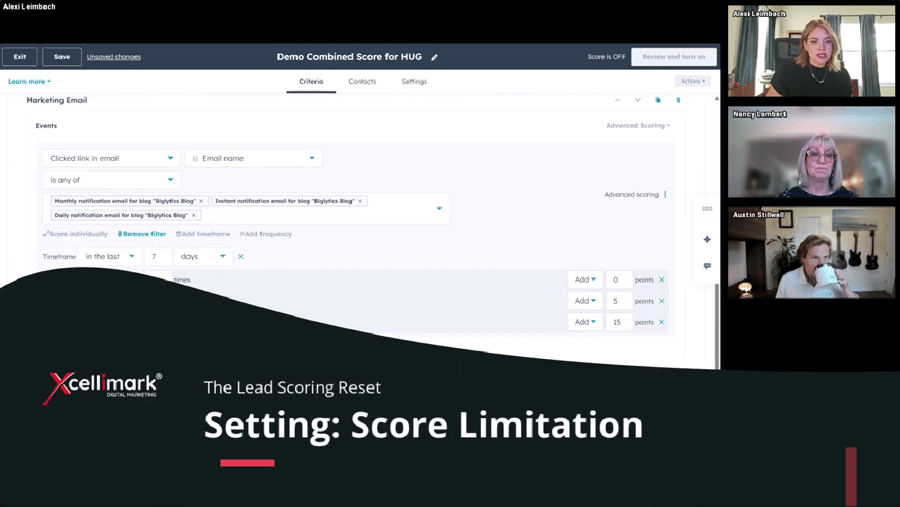Click the copy icon for Marketing Email group
The height and width of the screenshot is (507, 900).
click(658, 100)
